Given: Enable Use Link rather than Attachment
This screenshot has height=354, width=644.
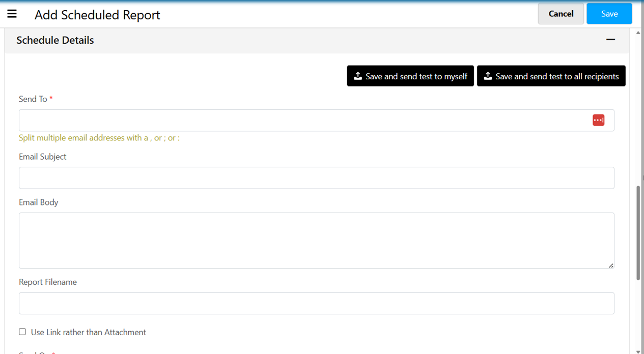Looking at the screenshot, I should coord(22,332).
